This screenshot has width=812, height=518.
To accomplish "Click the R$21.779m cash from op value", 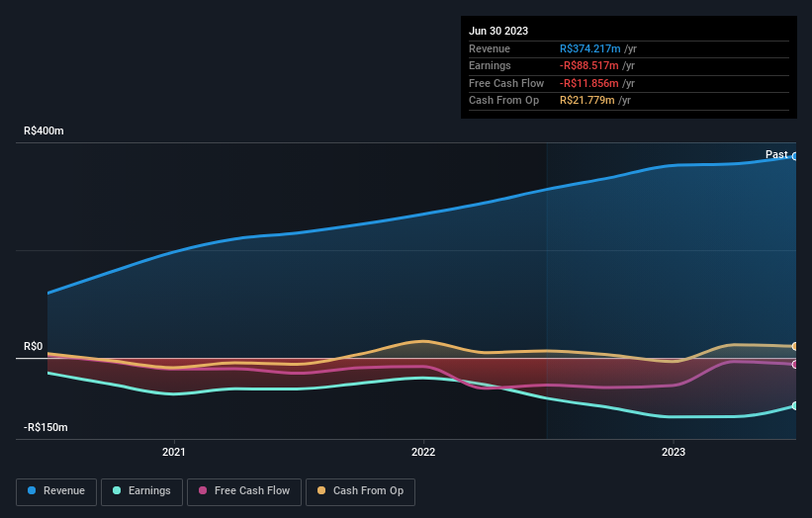I will (587, 101).
